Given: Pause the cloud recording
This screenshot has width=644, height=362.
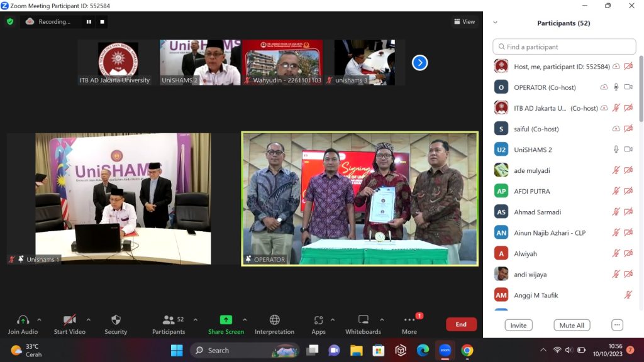Looking at the screenshot, I should (89, 22).
